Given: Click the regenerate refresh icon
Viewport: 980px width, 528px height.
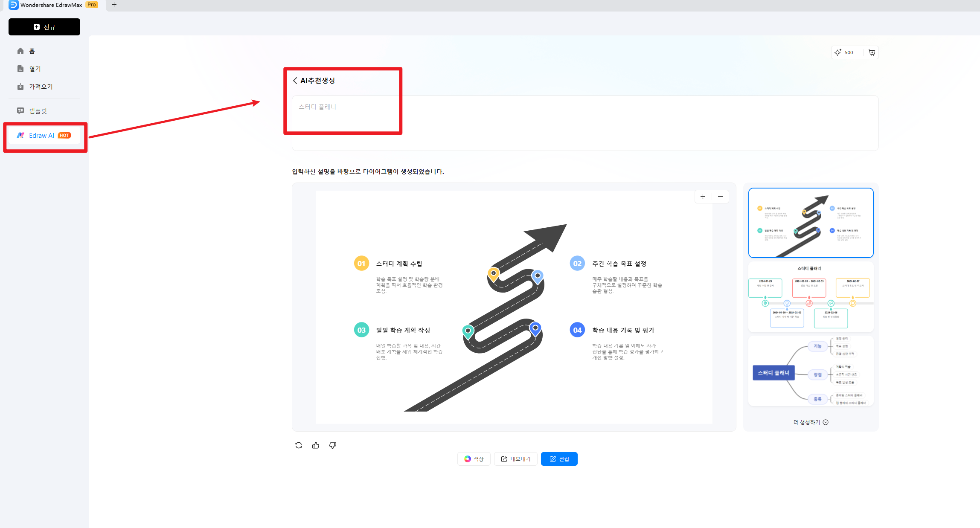Looking at the screenshot, I should click(x=299, y=445).
